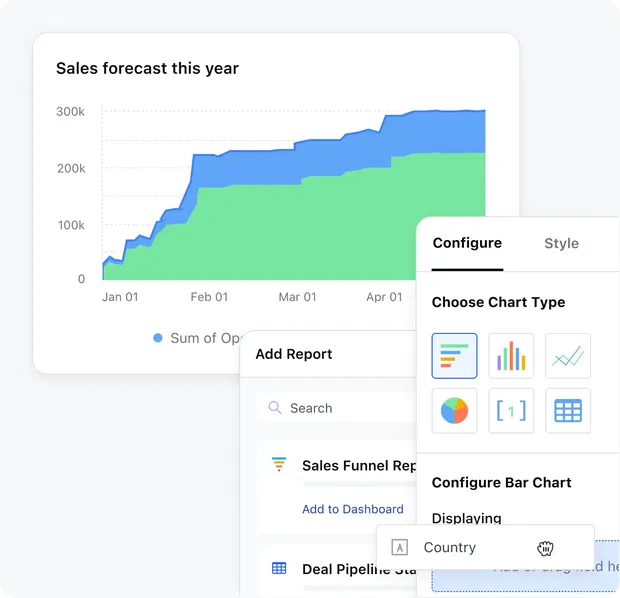Click the Add to Dashboard link
The image size is (620, 598).
(353, 509)
